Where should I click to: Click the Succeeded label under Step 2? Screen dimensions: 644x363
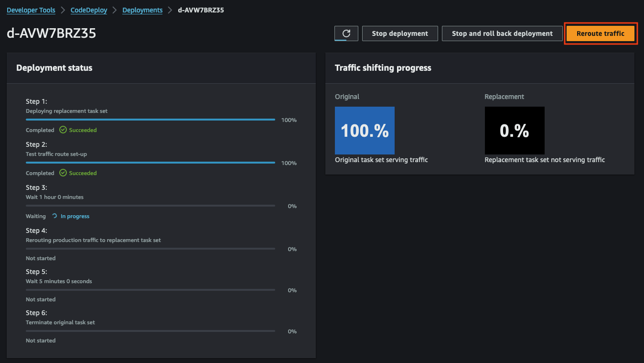[x=82, y=173]
